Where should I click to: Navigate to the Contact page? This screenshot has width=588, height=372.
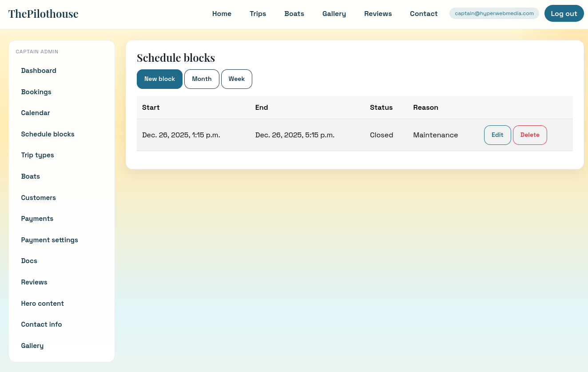coord(424,14)
